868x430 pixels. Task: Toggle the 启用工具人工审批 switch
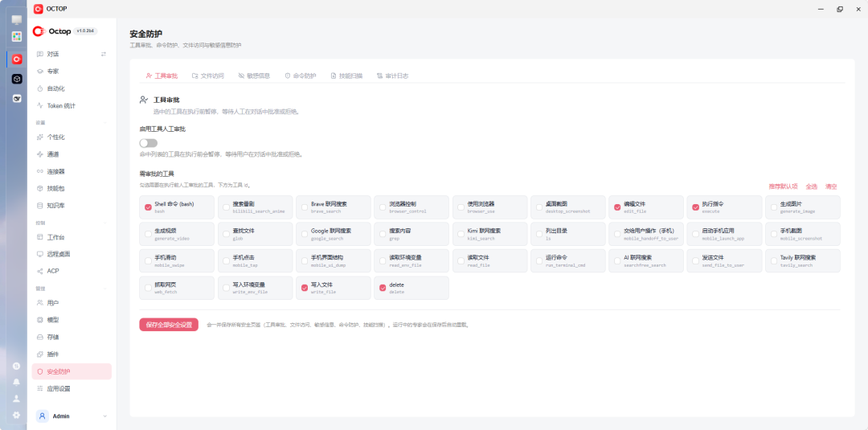point(149,143)
